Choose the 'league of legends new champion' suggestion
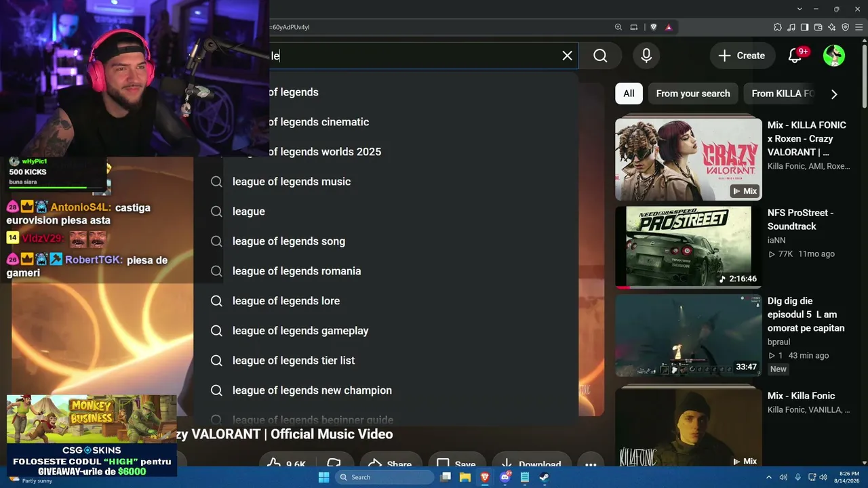The width and height of the screenshot is (868, 488). 386,390
